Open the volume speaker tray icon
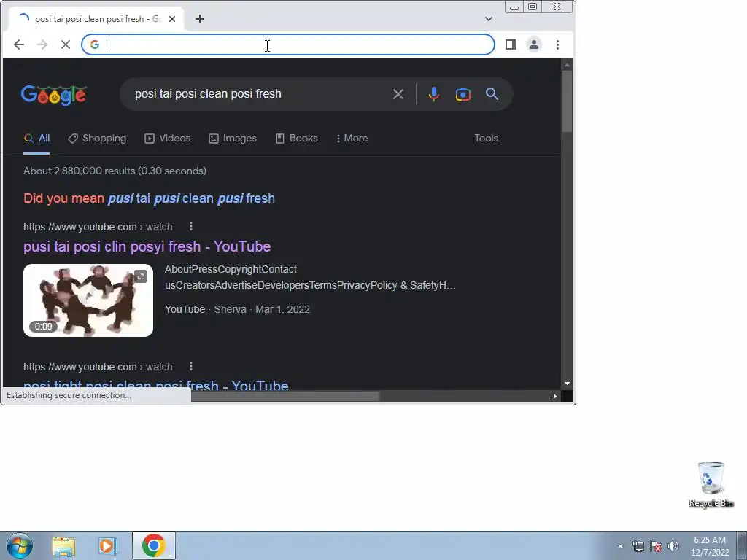The width and height of the screenshot is (747, 560). tap(673, 547)
